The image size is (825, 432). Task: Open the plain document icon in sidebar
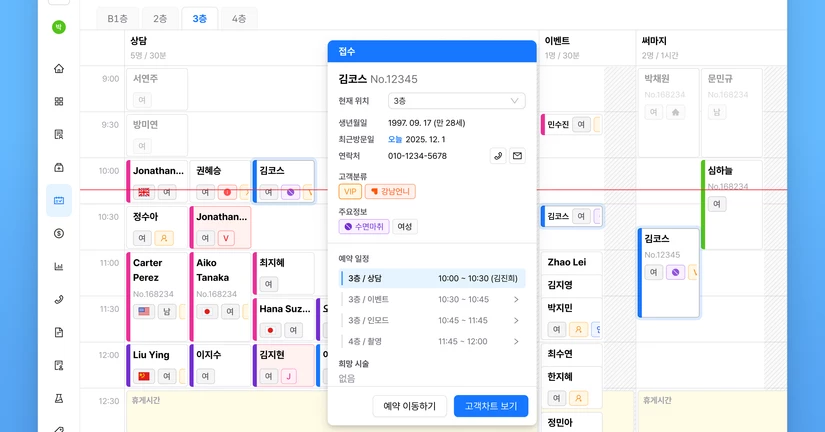point(59,332)
